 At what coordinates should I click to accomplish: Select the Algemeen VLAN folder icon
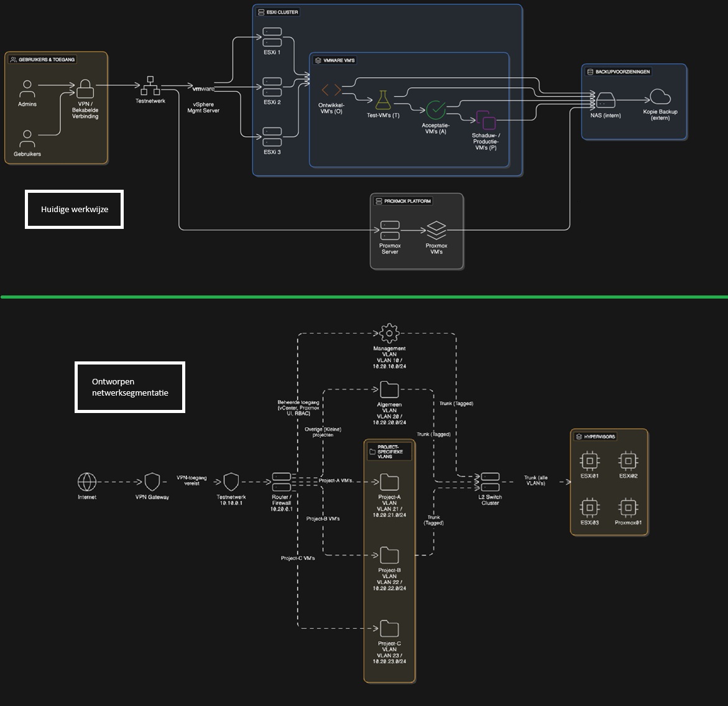coord(389,390)
